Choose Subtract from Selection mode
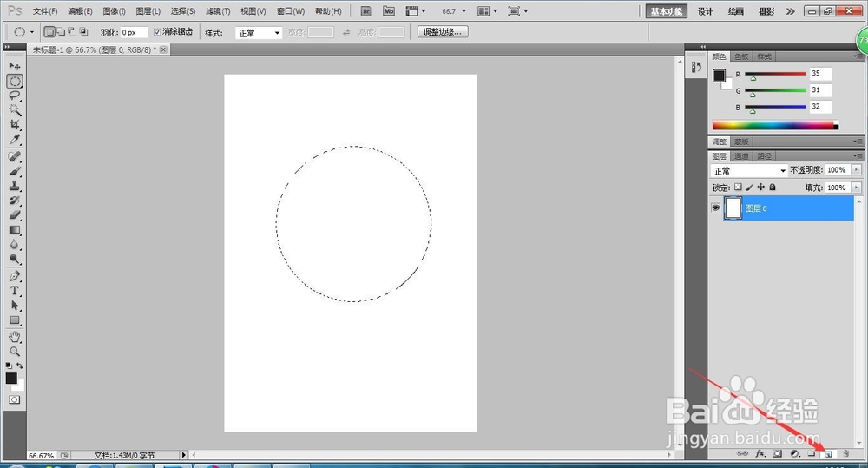This screenshot has height=468, width=868. [x=72, y=32]
